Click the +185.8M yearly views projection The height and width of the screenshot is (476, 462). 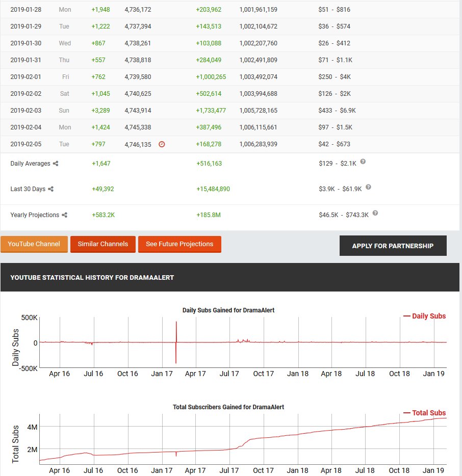pos(209,215)
